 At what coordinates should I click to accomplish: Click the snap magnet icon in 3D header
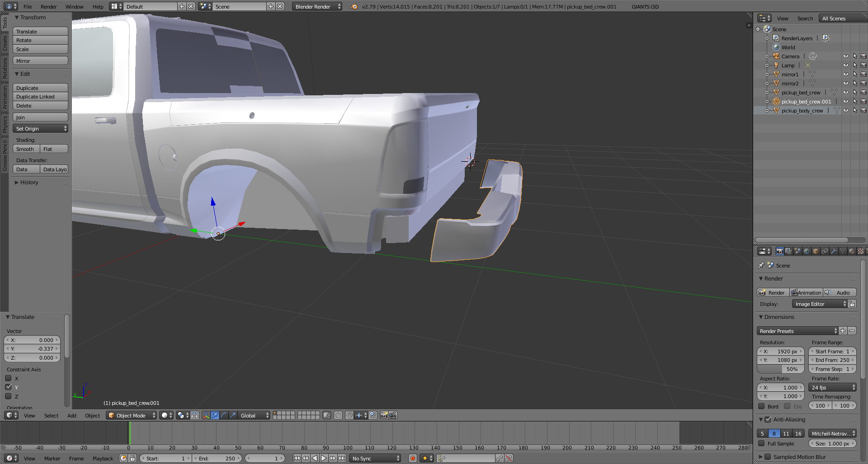[349, 415]
